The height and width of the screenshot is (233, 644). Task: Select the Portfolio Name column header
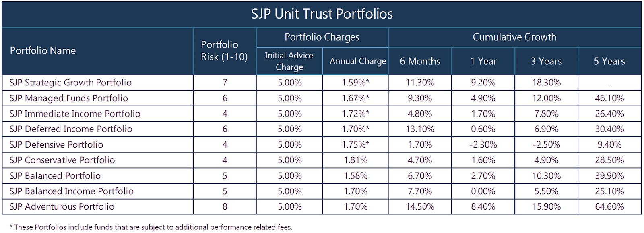43,51
